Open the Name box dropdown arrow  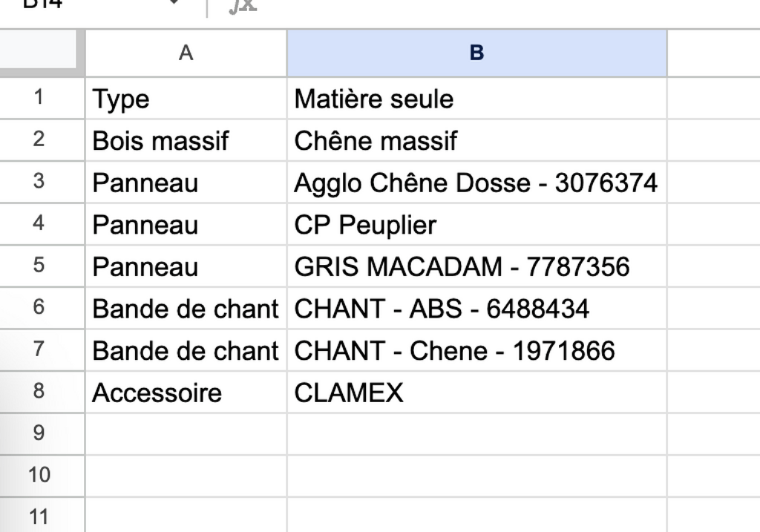[173, 3]
